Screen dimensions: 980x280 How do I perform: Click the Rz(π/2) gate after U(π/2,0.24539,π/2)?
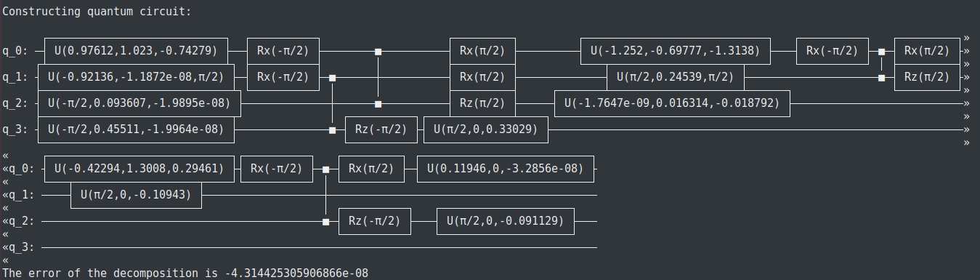pyautogui.click(x=927, y=77)
